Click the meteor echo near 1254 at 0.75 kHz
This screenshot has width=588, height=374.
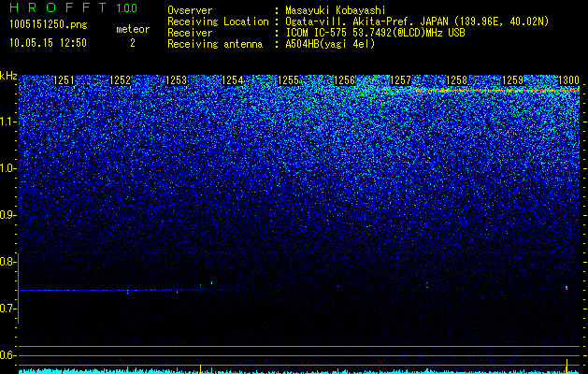click(x=212, y=283)
